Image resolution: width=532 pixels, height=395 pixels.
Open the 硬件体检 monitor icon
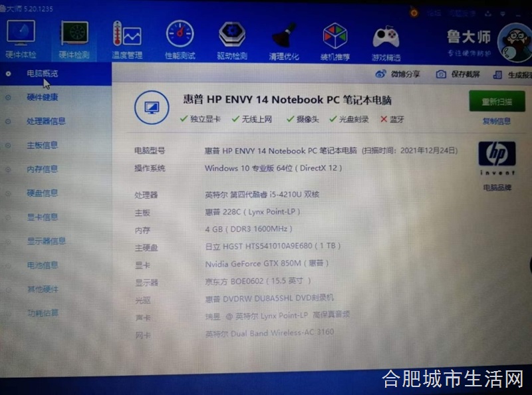click(x=21, y=33)
